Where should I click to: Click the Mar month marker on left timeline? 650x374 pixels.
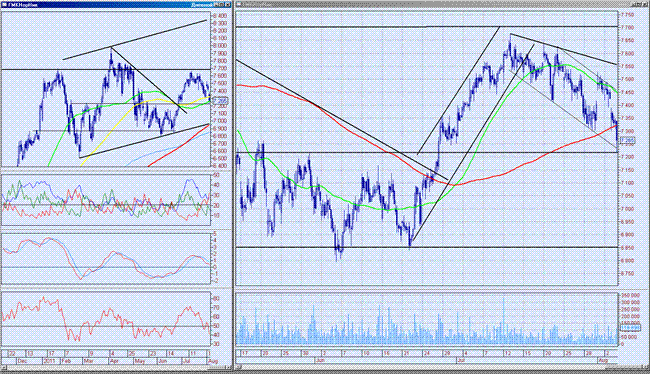[88, 361]
